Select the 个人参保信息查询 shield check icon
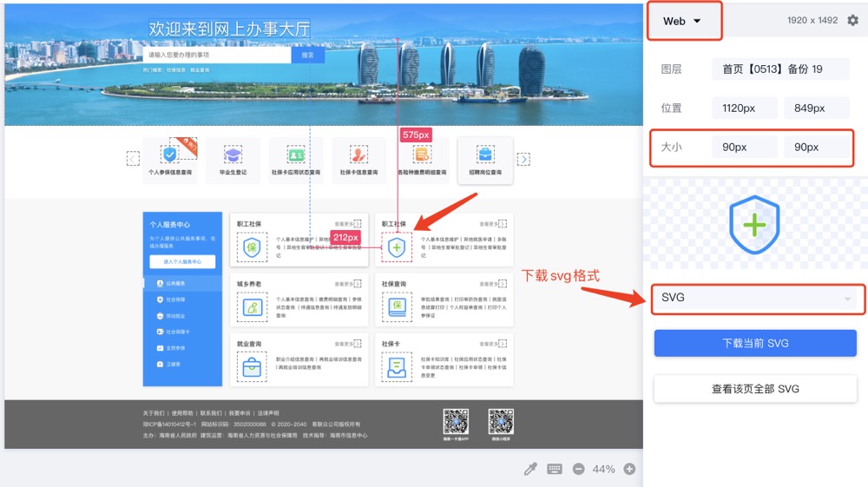 (170, 154)
